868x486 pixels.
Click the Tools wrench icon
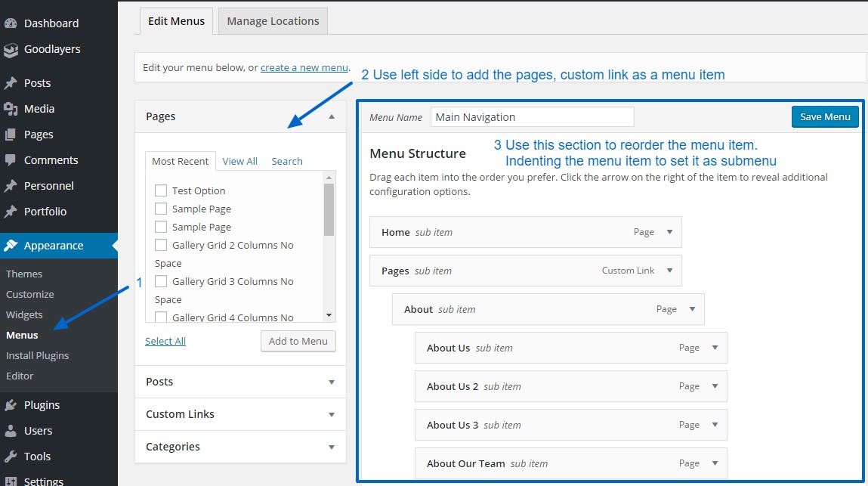pyautogui.click(x=11, y=457)
